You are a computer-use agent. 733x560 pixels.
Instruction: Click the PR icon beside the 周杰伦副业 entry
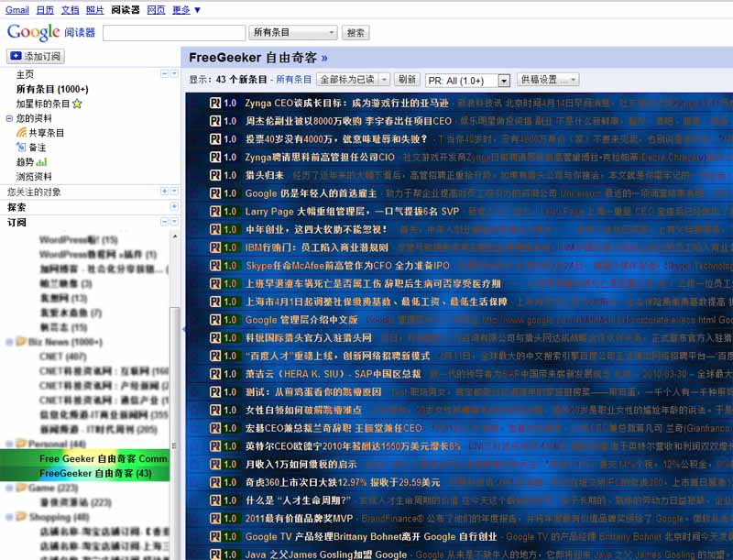[215, 121]
